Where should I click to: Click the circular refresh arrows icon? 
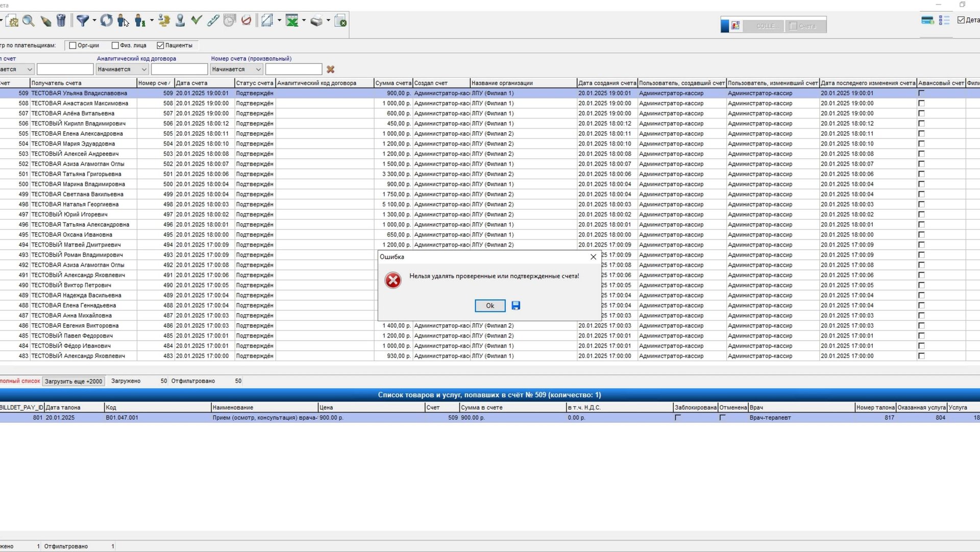(106, 20)
